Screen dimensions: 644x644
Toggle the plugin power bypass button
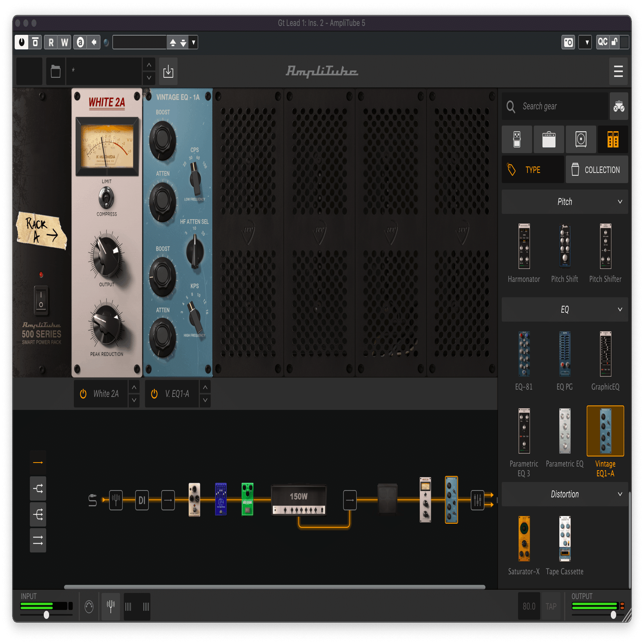pyautogui.click(x=21, y=42)
